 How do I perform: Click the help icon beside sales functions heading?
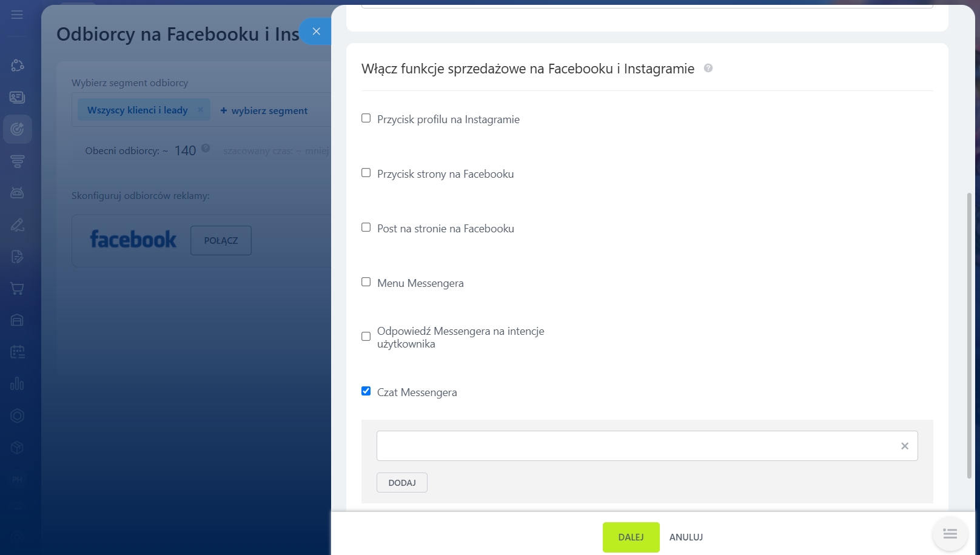pyautogui.click(x=708, y=69)
